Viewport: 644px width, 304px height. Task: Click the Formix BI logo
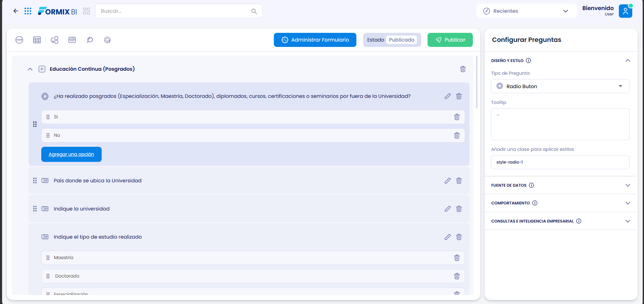57,11
